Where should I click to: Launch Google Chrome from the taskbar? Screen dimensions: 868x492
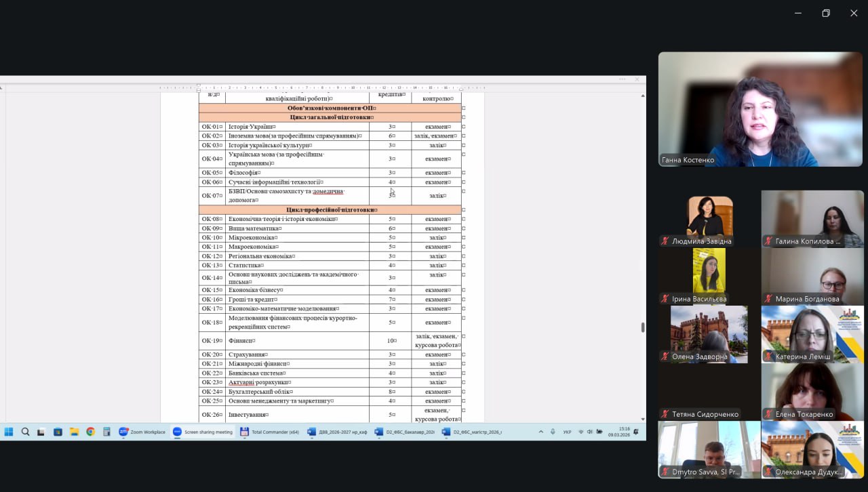pos(90,432)
